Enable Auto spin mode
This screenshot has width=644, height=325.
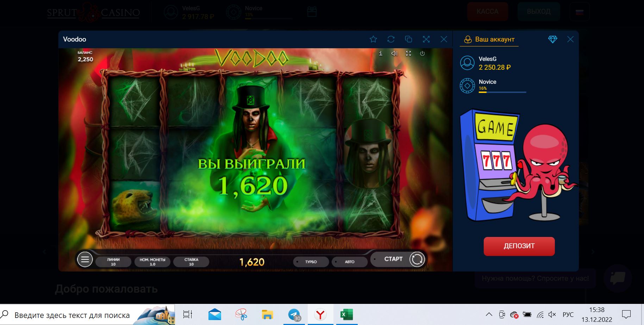point(350,262)
